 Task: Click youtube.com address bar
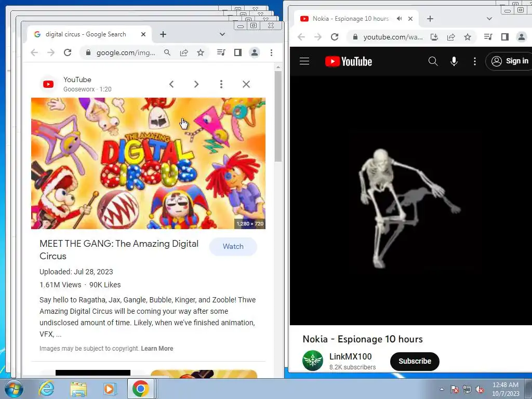393,37
